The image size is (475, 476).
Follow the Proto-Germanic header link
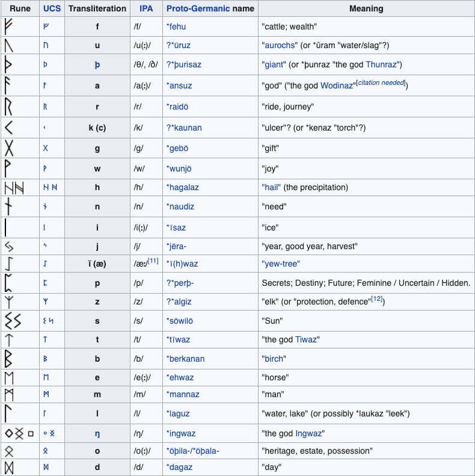197,9
